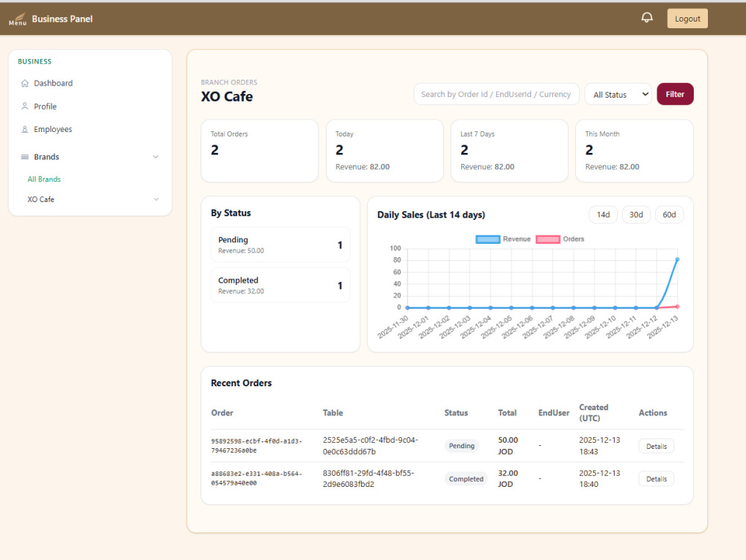Click order id starting a88683e2
746x560 pixels.
[257, 479]
